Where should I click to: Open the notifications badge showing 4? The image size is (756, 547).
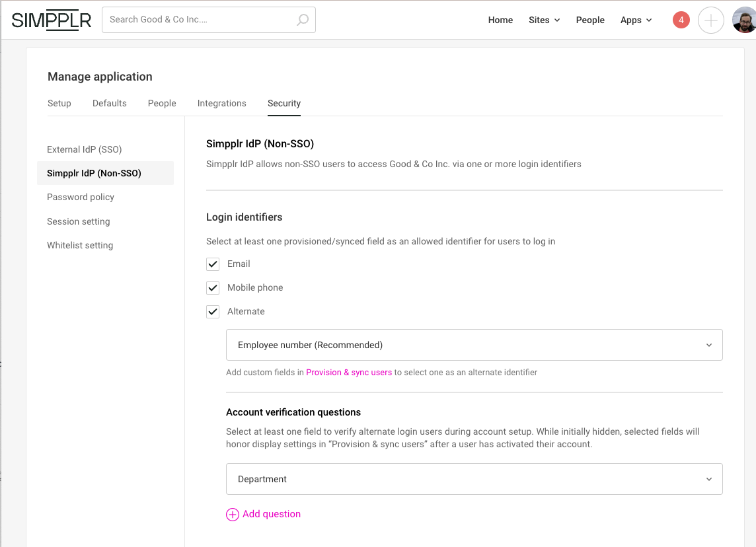click(x=681, y=20)
